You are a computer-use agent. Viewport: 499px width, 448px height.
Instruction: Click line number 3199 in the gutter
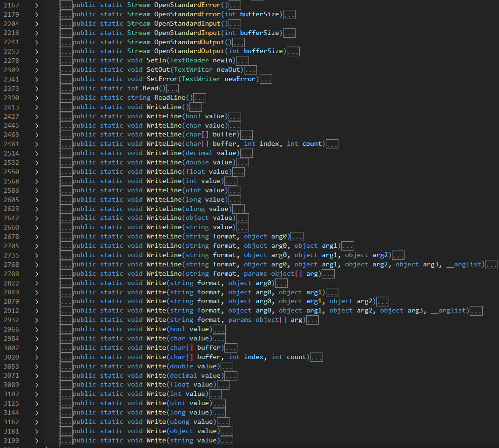[12, 441]
